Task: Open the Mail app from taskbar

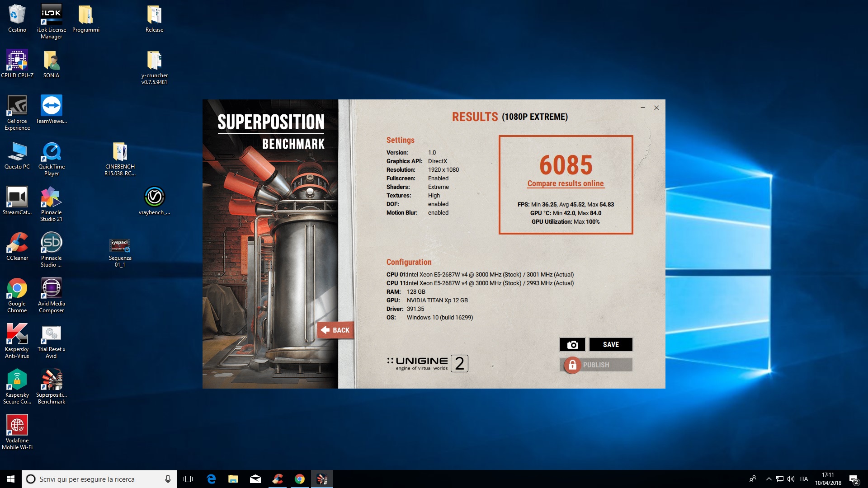Action: click(255, 479)
